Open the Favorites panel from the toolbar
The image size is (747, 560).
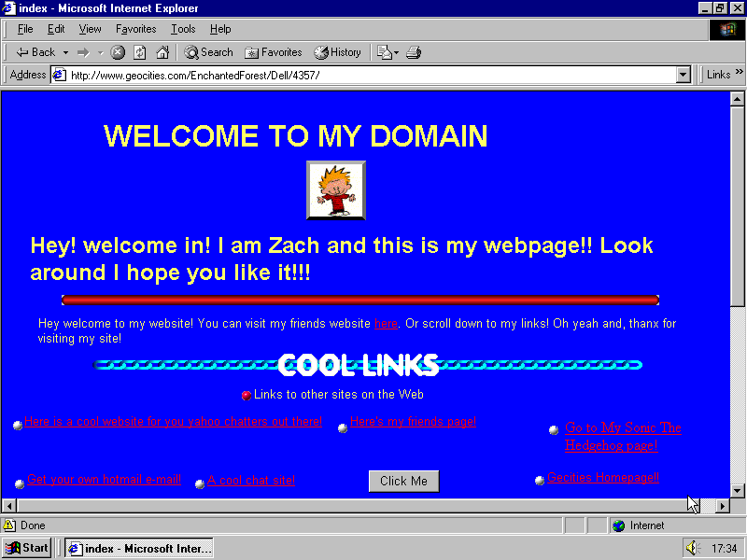[273, 52]
